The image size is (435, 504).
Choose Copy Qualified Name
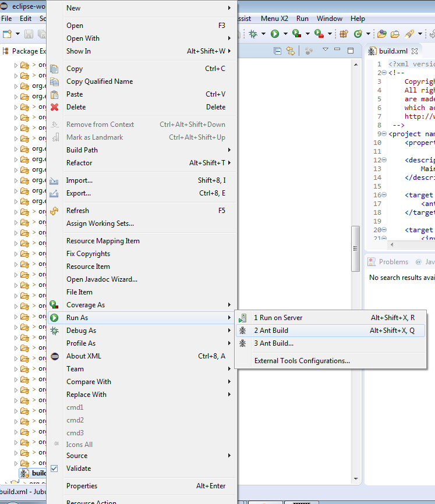(x=142, y=81)
